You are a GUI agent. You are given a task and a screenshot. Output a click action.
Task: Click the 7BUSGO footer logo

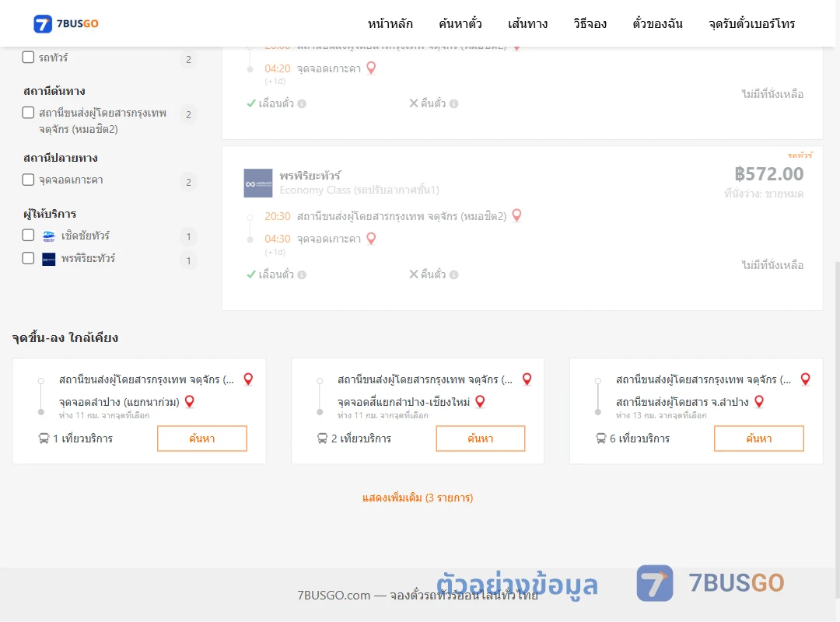tap(710, 583)
